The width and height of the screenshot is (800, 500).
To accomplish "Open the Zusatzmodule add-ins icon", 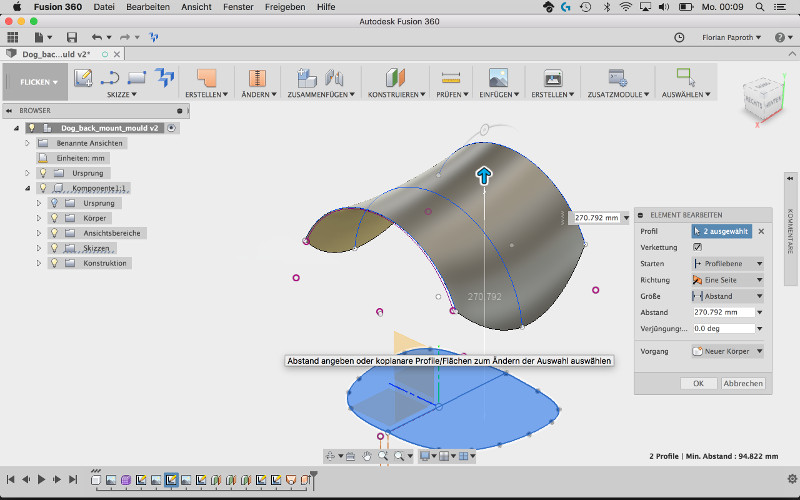I will point(617,77).
